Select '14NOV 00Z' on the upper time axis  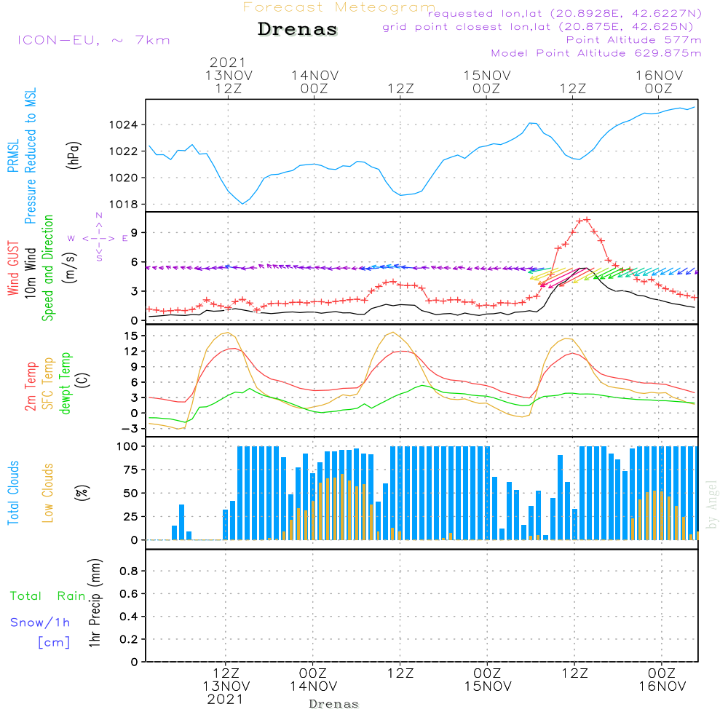(314, 82)
